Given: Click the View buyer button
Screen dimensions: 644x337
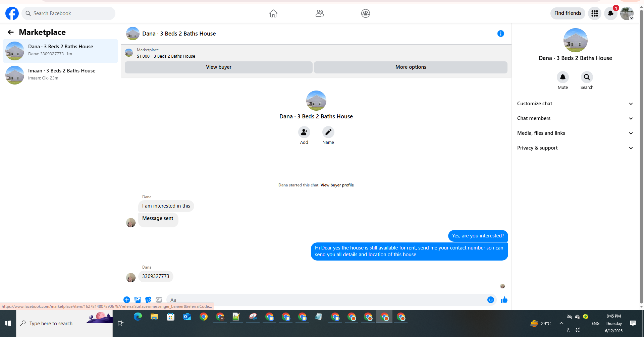Looking at the screenshot, I should (x=219, y=67).
